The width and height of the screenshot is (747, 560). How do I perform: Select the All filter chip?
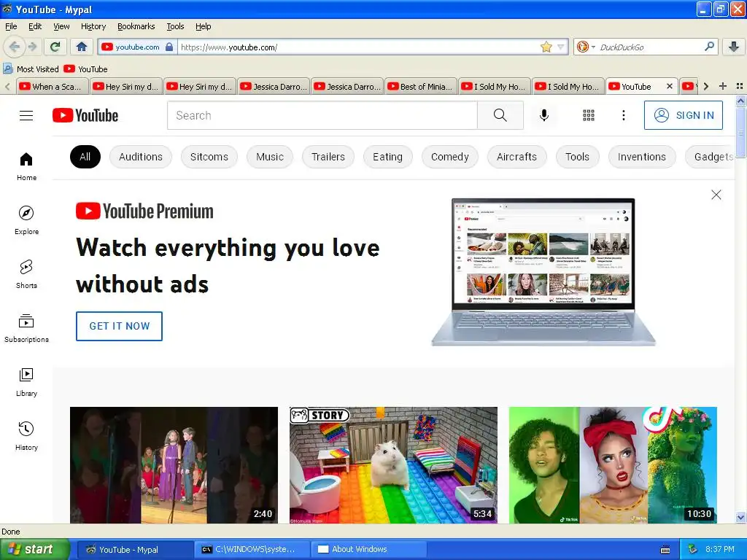(x=85, y=157)
